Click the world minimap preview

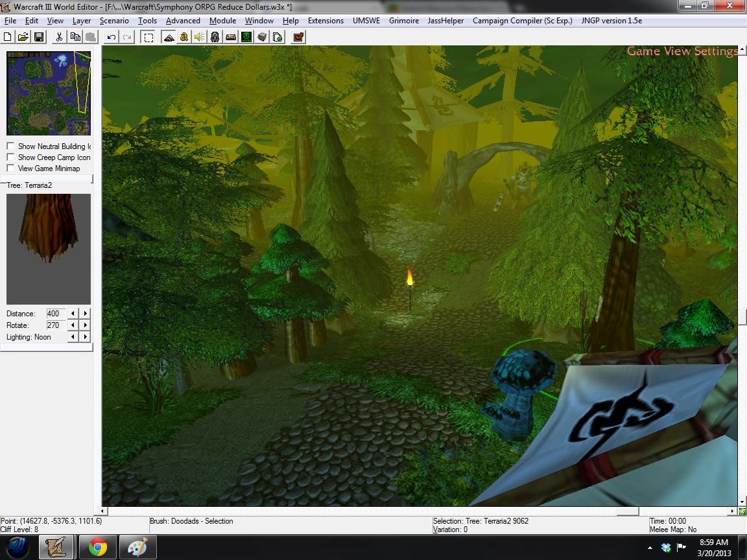click(x=49, y=93)
